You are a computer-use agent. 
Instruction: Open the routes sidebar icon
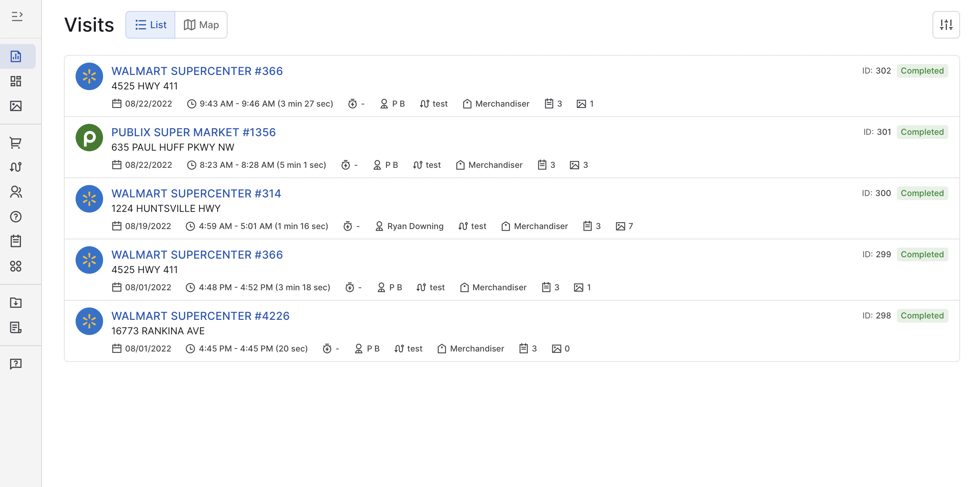tap(16, 167)
